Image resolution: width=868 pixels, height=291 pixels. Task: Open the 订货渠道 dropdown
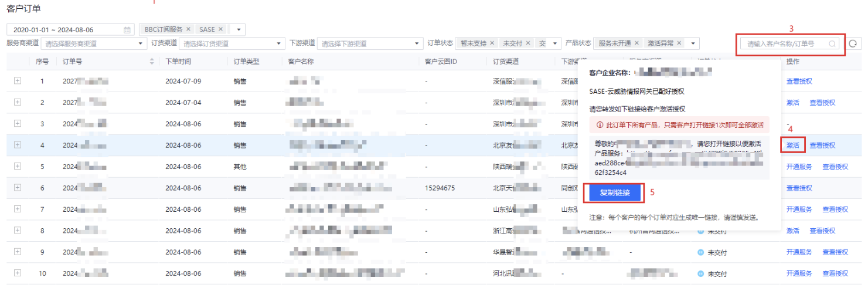232,43
